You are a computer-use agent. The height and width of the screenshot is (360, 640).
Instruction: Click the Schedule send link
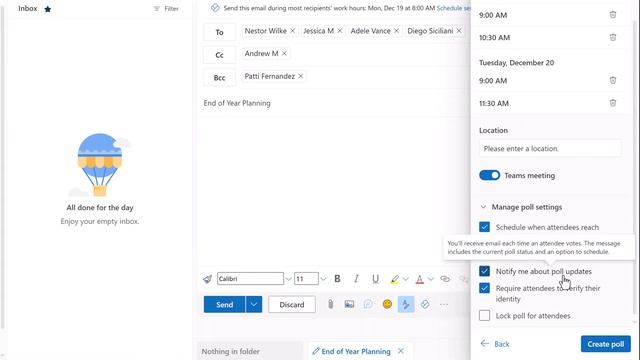click(453, 8)
